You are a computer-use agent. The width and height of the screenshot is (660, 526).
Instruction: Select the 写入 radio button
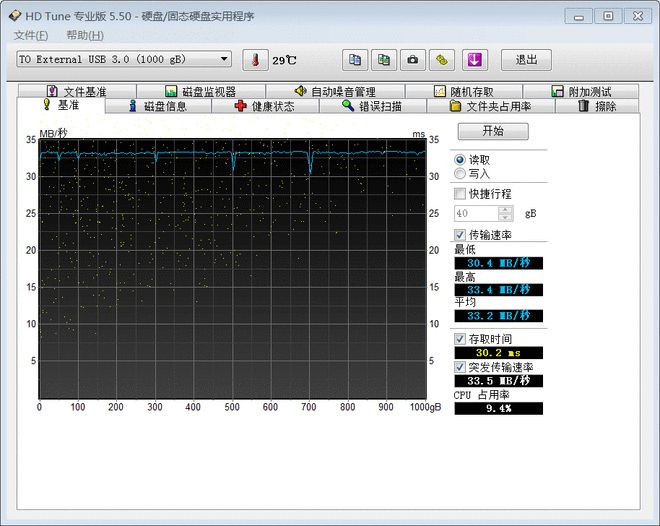(460, 173)
